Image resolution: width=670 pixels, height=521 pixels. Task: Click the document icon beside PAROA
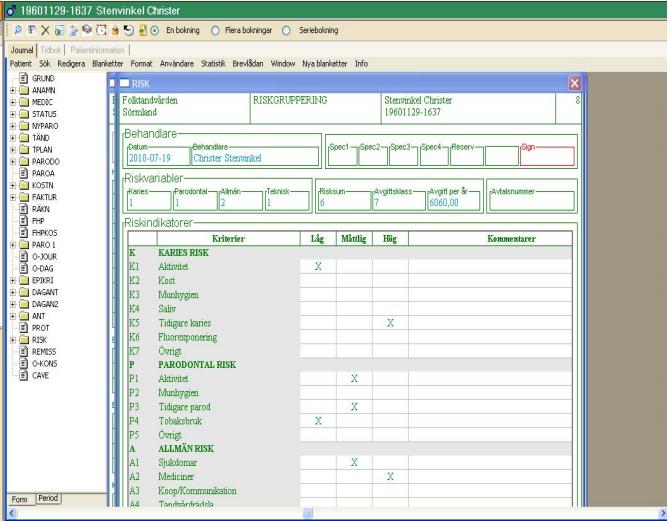[x=24, y=173]
